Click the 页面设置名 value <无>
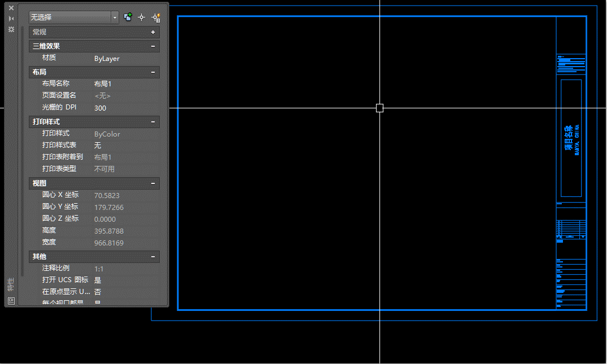Screen dimensions: 607x364 coord(103,96)
